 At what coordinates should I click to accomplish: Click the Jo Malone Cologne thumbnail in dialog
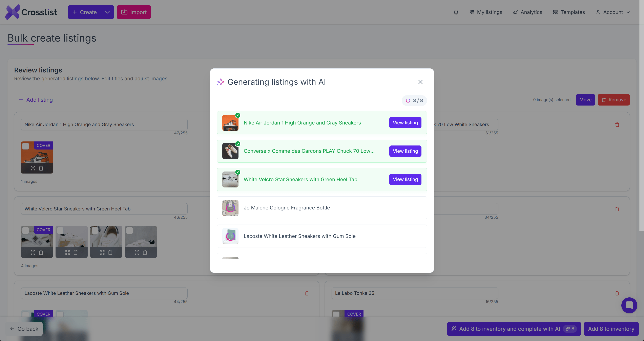tap(230, 208)
